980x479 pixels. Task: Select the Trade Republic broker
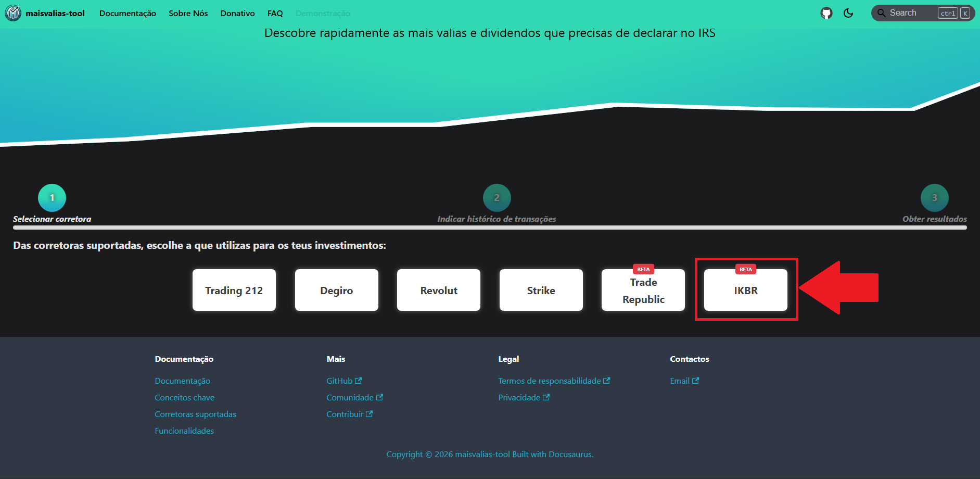[x=643, y=290]
